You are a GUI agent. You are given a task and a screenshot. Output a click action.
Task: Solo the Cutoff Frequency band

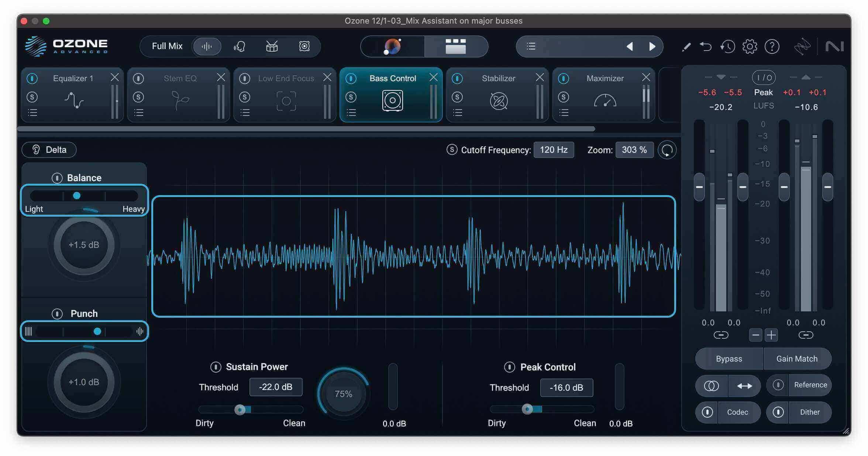[x=452, y=149]
